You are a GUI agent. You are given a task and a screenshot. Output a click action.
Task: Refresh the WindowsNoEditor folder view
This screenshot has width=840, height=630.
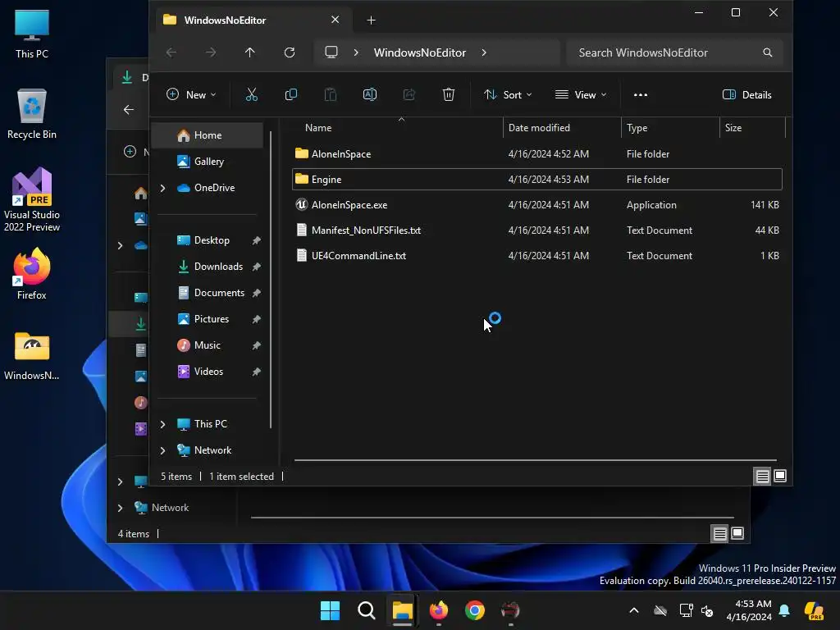click(290, 52)
